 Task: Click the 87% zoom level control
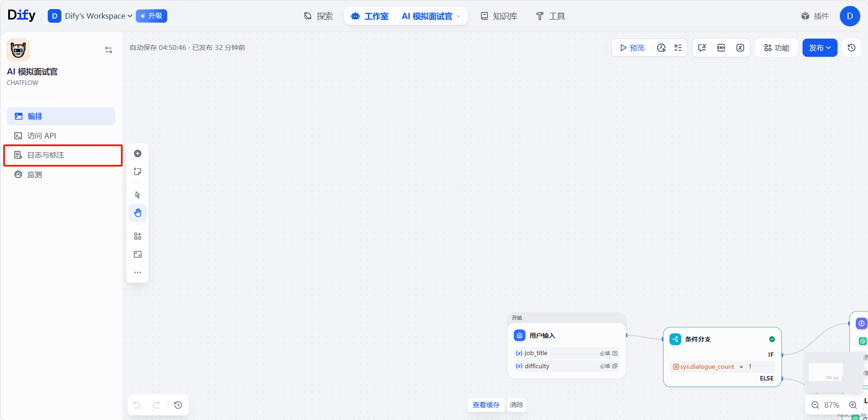[832, 405]
